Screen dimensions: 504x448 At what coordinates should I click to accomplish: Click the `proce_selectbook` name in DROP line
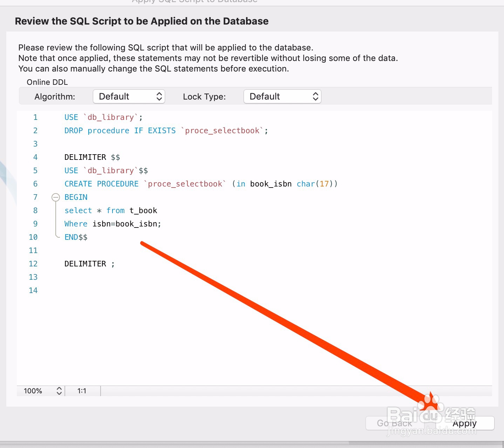(222, 131)
